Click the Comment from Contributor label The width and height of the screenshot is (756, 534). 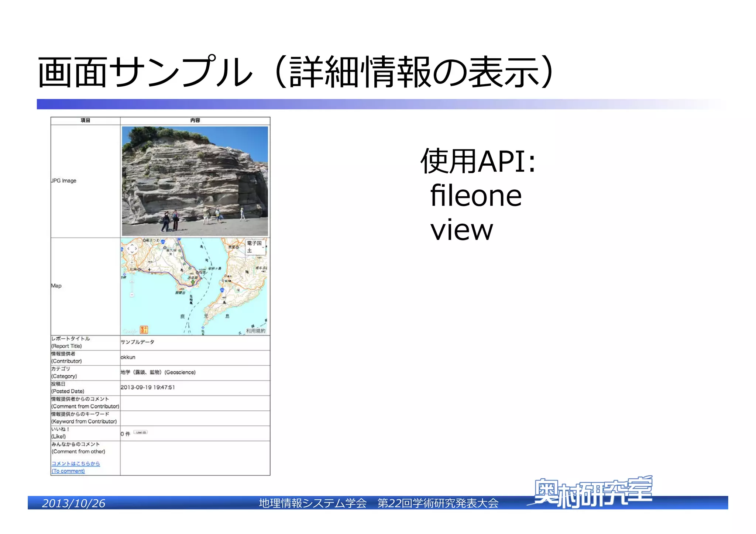(85, 403)
